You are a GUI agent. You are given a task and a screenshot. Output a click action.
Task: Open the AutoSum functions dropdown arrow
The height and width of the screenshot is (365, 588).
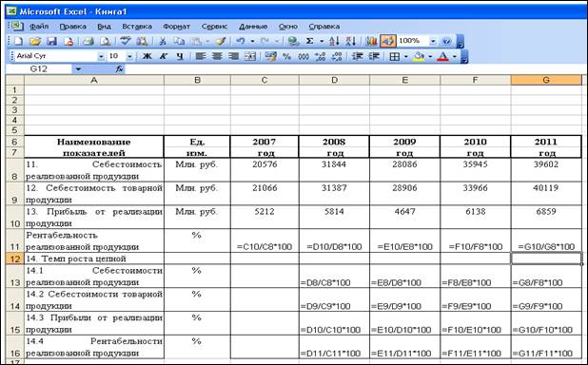[322, 41]
